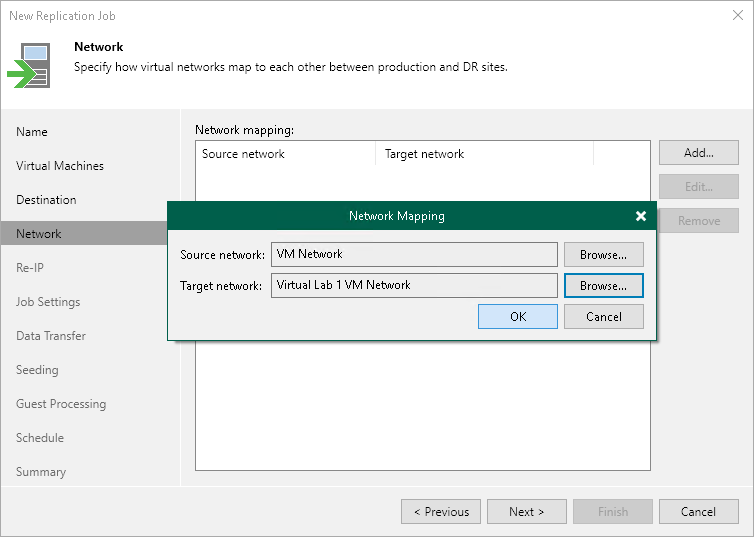
Task: Go back with the Previous button
Action: coord(441,512)
